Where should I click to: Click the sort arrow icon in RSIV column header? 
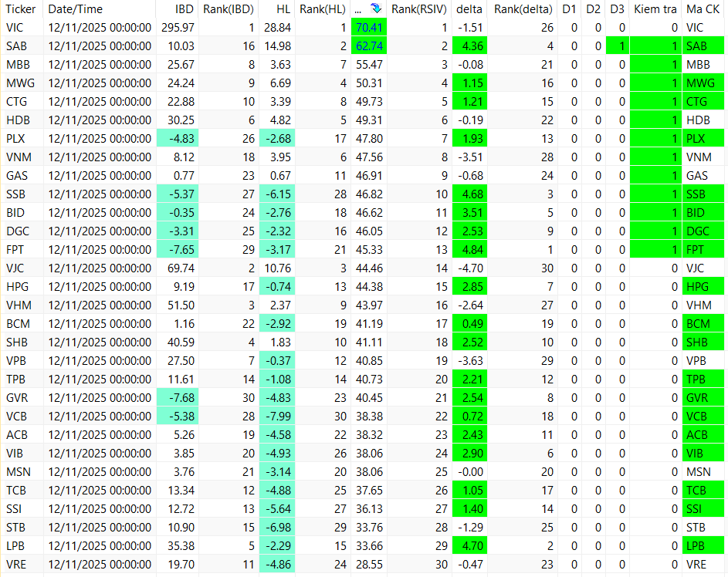coord(376,8)
